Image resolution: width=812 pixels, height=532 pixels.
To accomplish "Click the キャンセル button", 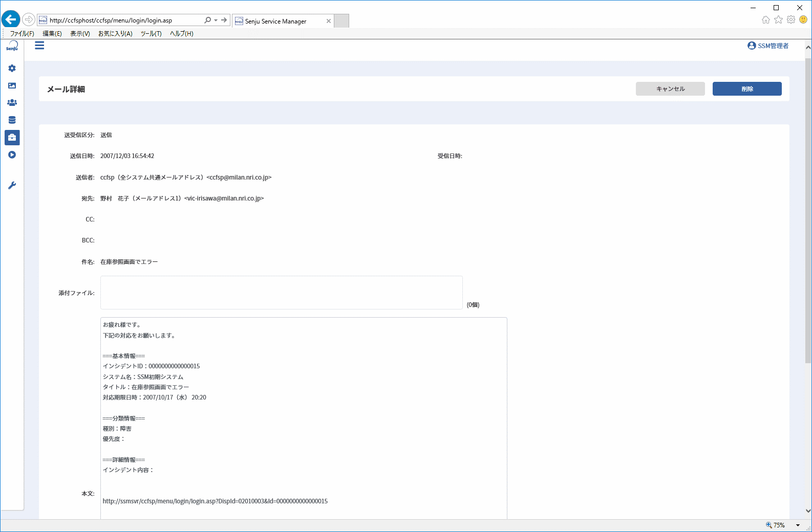I will [670, 88].
